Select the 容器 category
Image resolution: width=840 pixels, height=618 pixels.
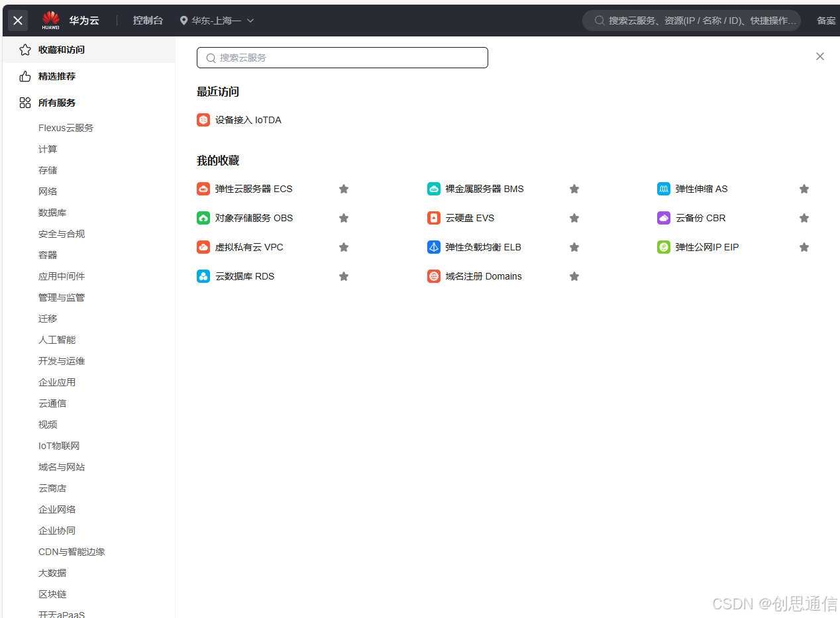[x=48, y=255]
